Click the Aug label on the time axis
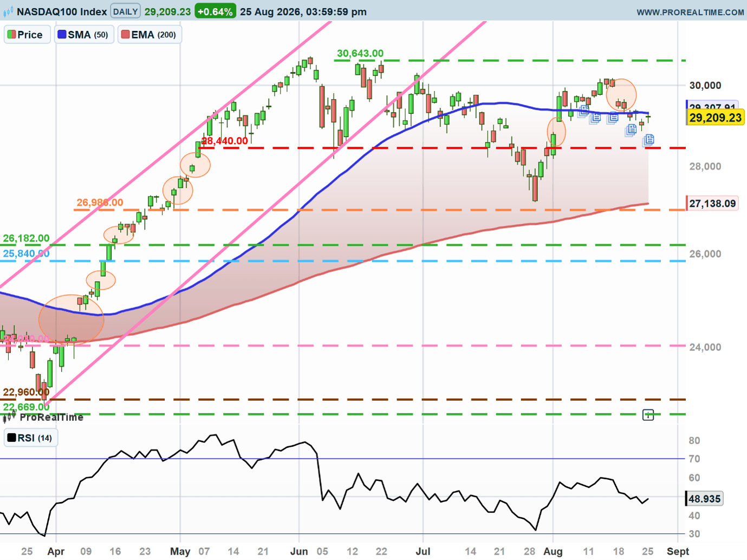Image resolution: width=747 pixels, height=560 pixels. coord(553,551)
